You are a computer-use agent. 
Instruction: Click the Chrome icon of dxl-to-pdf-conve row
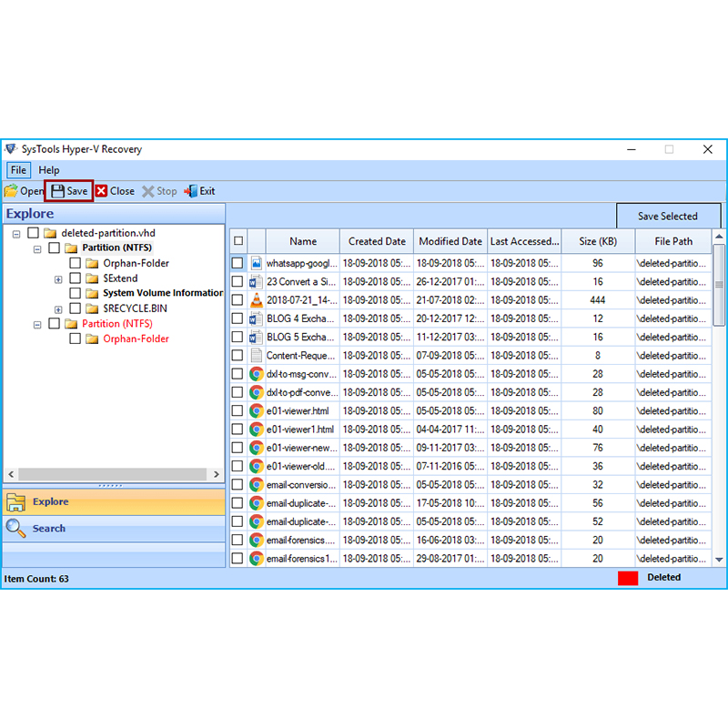click(x=256, y=392)
